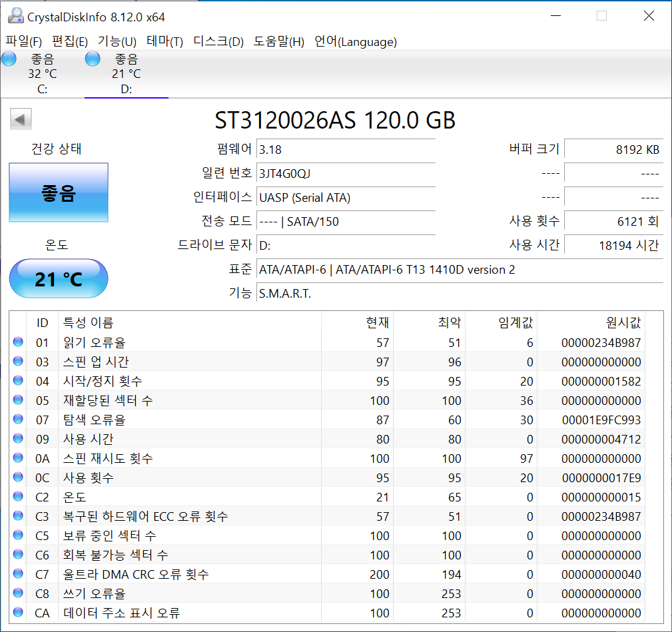This screenshot has height=632, width=672.
Task: Click status orb for attribute C8 쓰기 오류율
Action: [18, 593]
